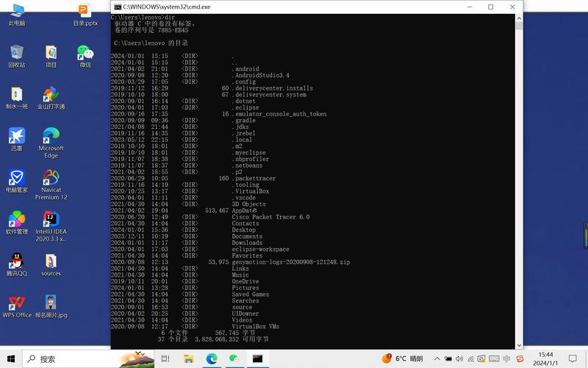Launch 微信 from the desktop shortcut
The height and width of the screenshot is (368, 588).
85,57
